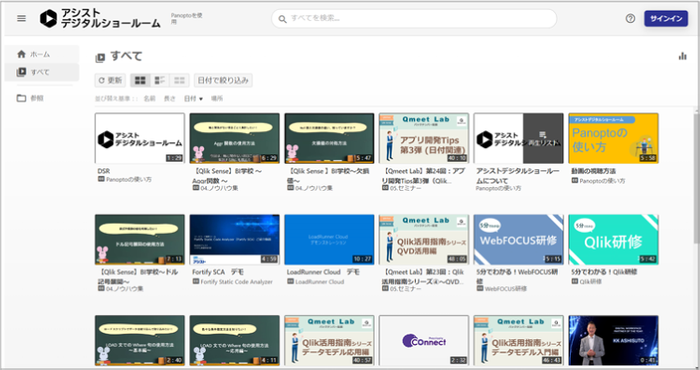Open 欠損値の対処方法 video thumbnail
This screenshot has width=700, height=370.
(329, 138)
